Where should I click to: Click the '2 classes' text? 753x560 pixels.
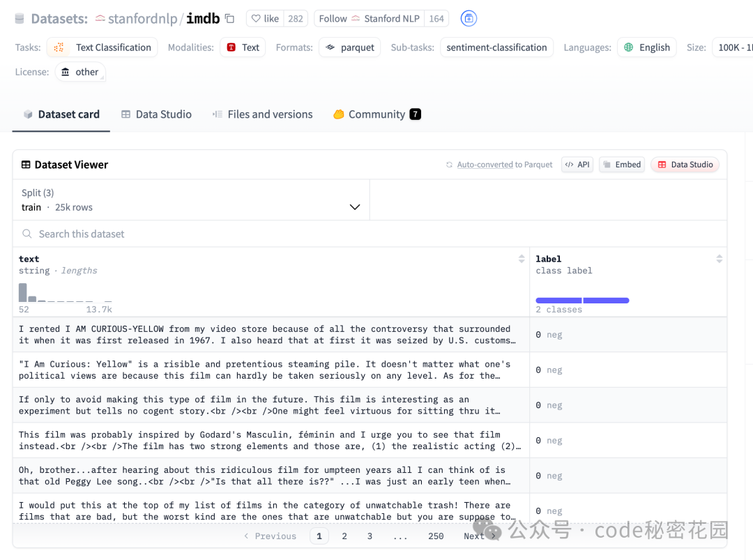[558, 310]
